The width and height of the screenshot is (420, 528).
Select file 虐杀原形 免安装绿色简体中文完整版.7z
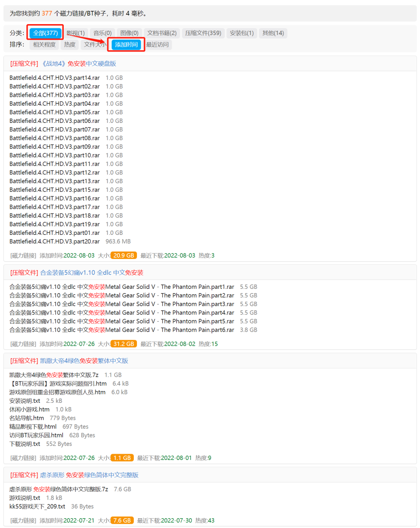tap(59, 489)
